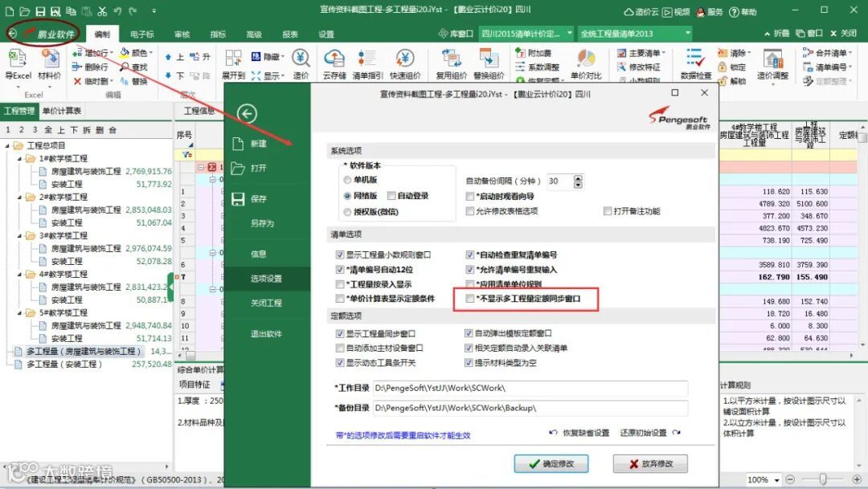Click the 系数调整 coefficient tool
Viewport: 868px width, 489px height.
(x=537, y=67)
